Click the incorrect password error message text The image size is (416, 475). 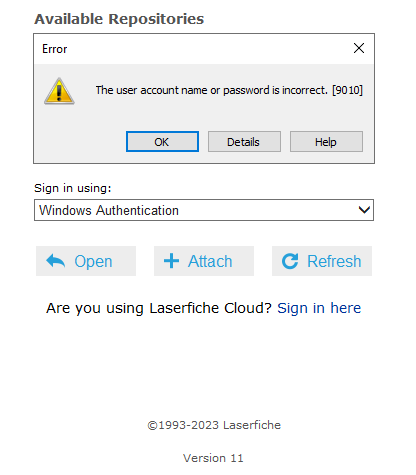(229, 90)
